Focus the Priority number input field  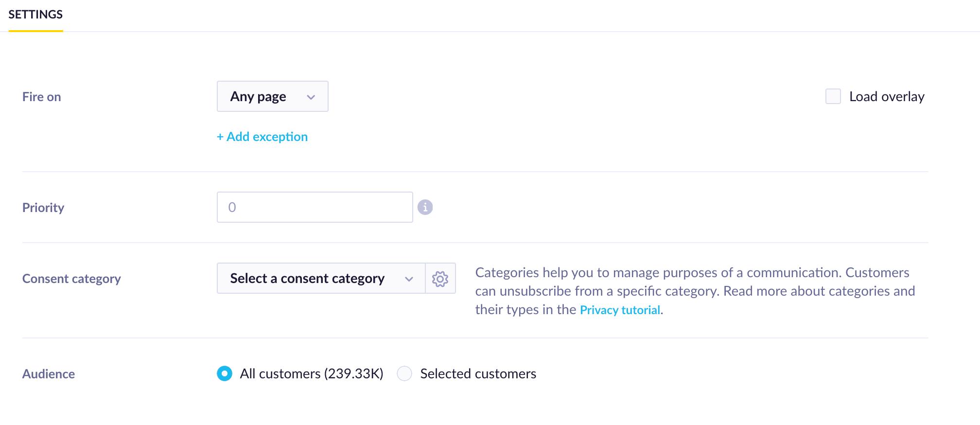point(315,207)
